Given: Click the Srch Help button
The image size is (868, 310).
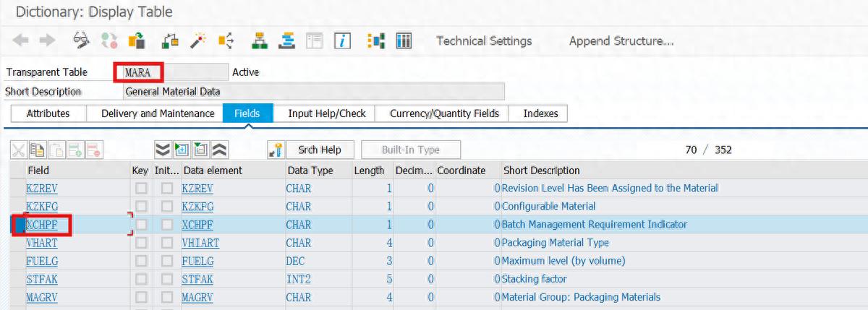Looking at the screenshot, I should coord(319,150).
